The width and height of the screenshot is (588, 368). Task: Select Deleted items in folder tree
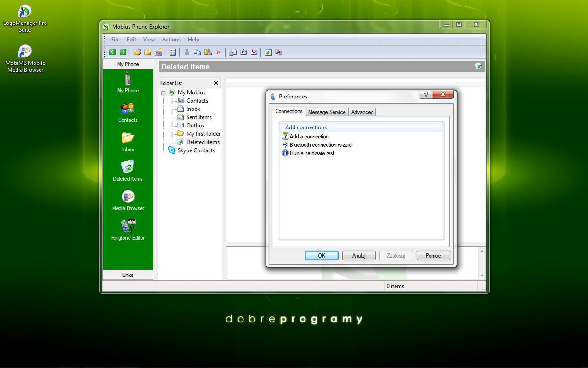click(198, 142)
